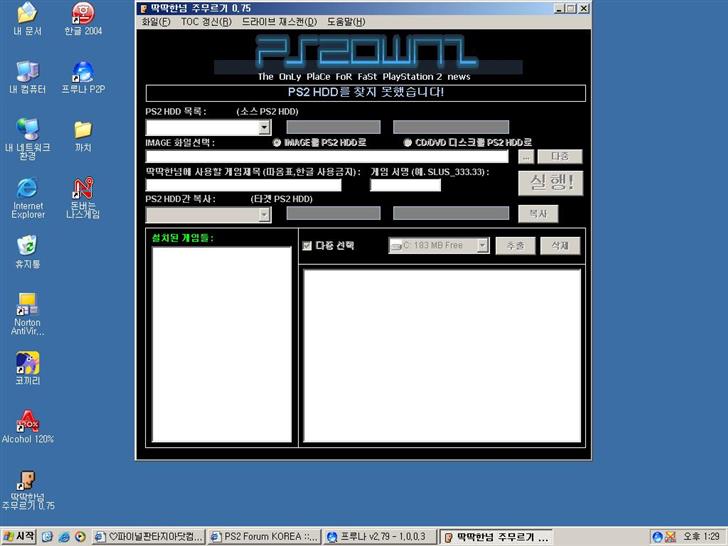This screenshot has width=728, height=546.
Task: Launch Alcohol 120% desktop shortcut
Action: pos(27,427)
